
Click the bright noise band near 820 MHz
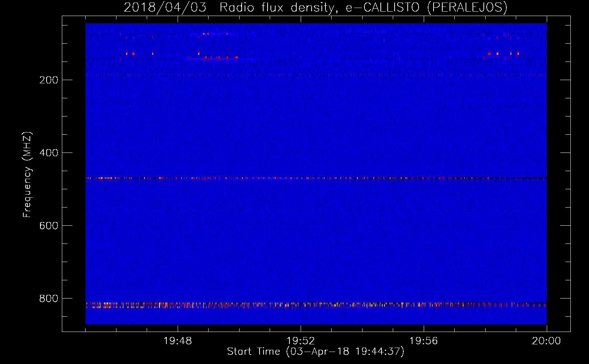(x=316, y=305)
